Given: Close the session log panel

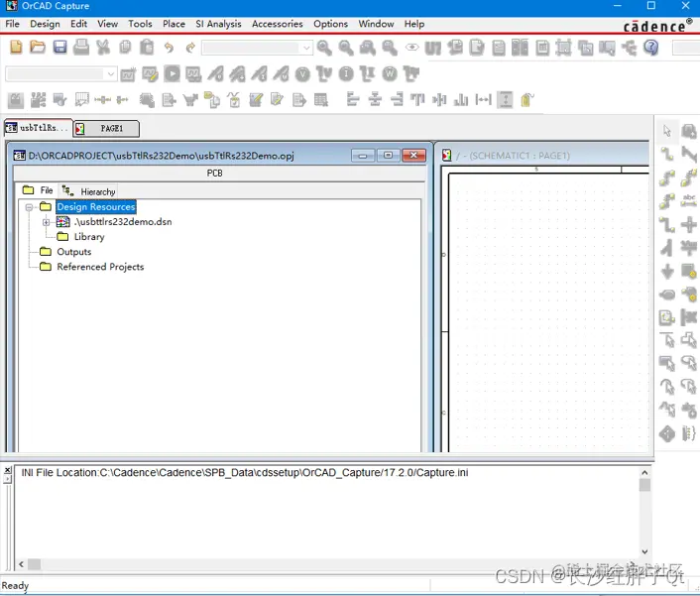Looking at the screenshot, I should click(x=8, y=470).
